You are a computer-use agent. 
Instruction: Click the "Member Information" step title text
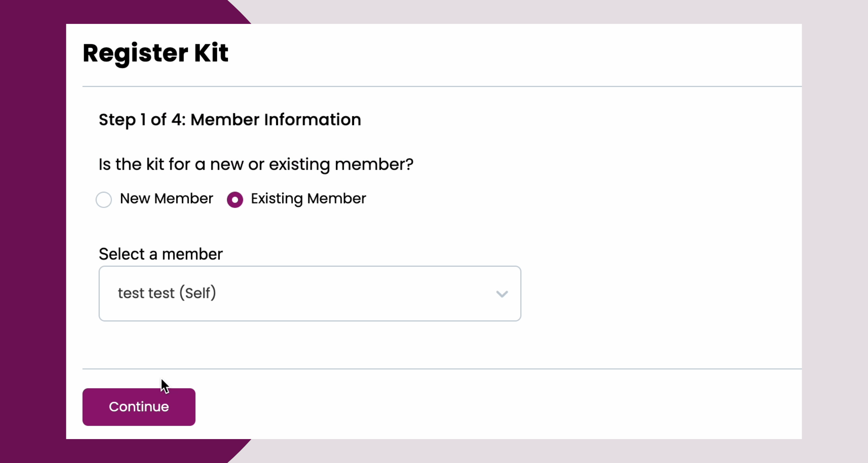(x=276, y=120)
